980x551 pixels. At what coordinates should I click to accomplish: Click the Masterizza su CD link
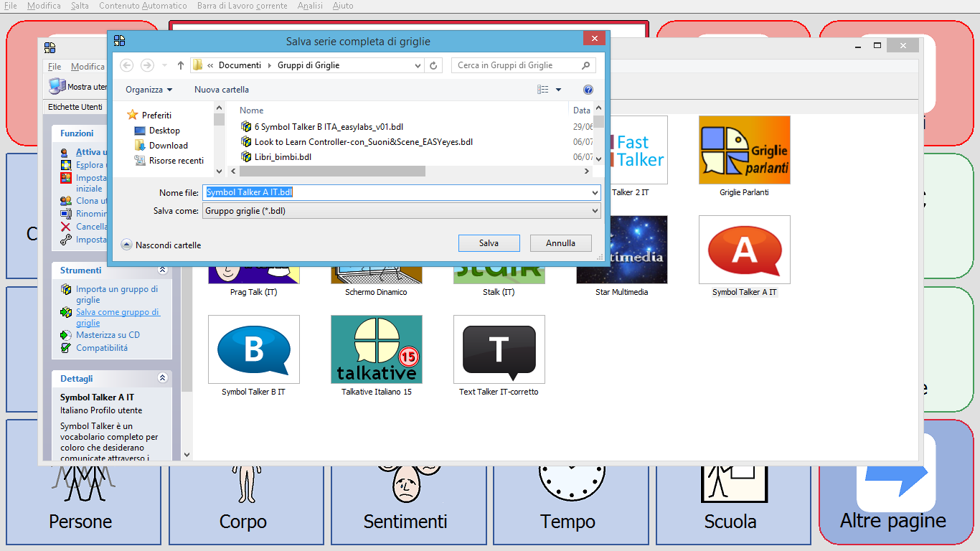pos(108,335)
